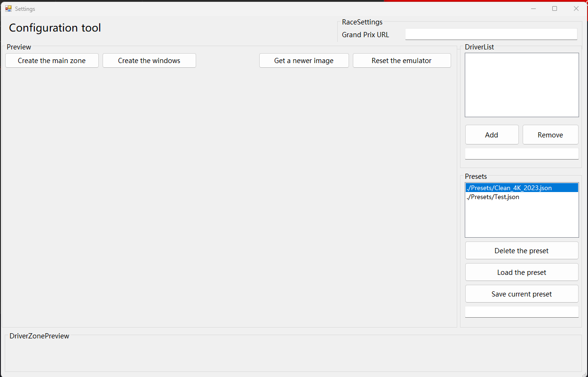Reset the emulator
The width and height of the screenshot is (588, 377).
[402, 60]
